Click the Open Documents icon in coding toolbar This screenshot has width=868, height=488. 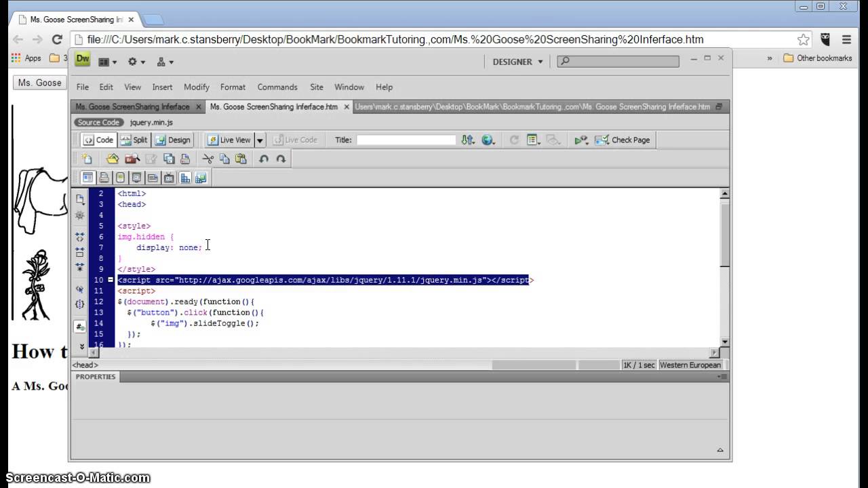(x=80, y=199)
